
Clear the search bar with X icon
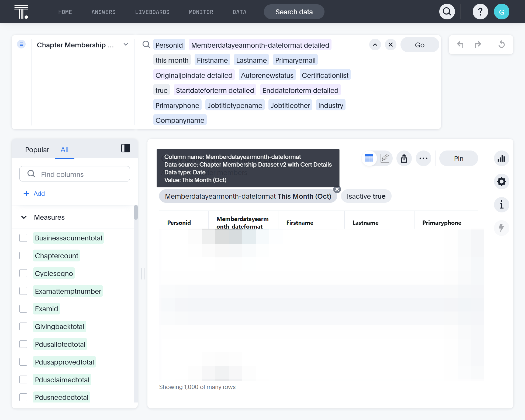click(391, 45)
